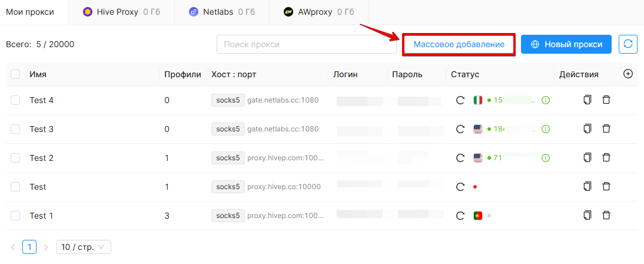
Task: Recheck status of Test 1 proxy
Action: point(460,216)
